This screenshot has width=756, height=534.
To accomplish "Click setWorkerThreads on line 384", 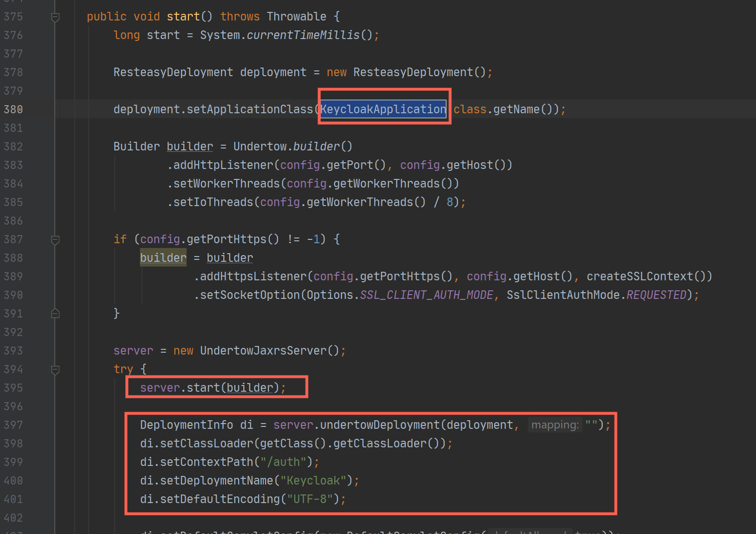I will pos(227,184).
